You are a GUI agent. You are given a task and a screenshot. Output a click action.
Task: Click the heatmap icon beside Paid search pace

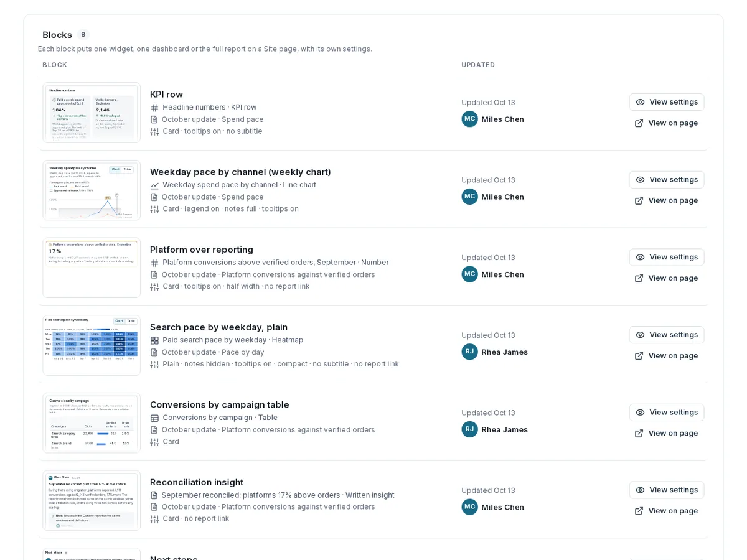click(x=155, y=340)
